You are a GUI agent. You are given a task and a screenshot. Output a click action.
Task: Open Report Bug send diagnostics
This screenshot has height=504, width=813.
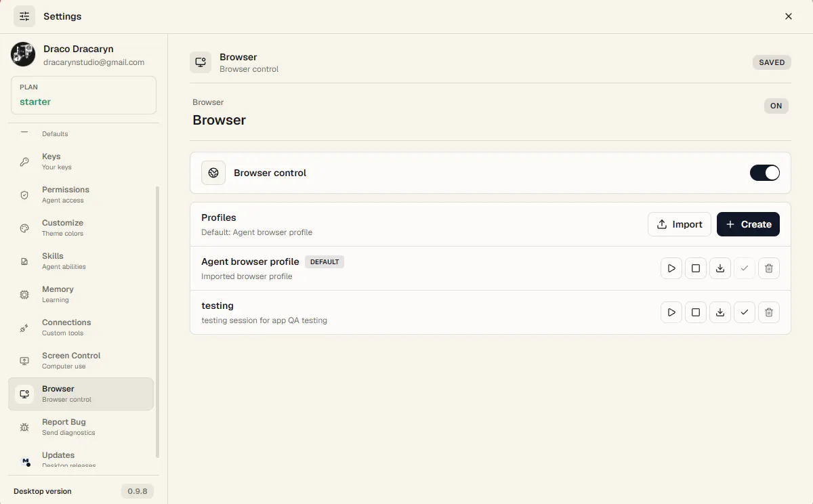pos(81,427)
